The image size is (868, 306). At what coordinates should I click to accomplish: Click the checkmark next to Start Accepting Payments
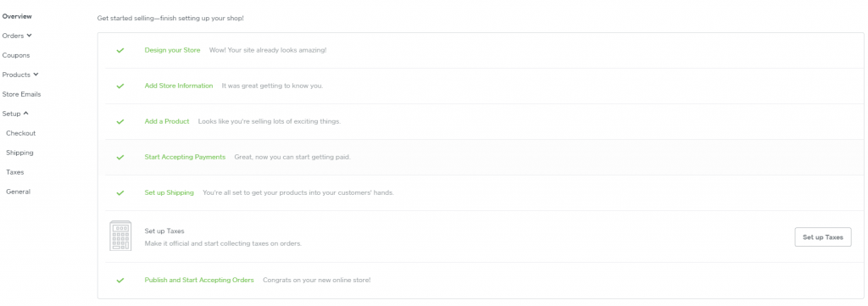[120, 158]
